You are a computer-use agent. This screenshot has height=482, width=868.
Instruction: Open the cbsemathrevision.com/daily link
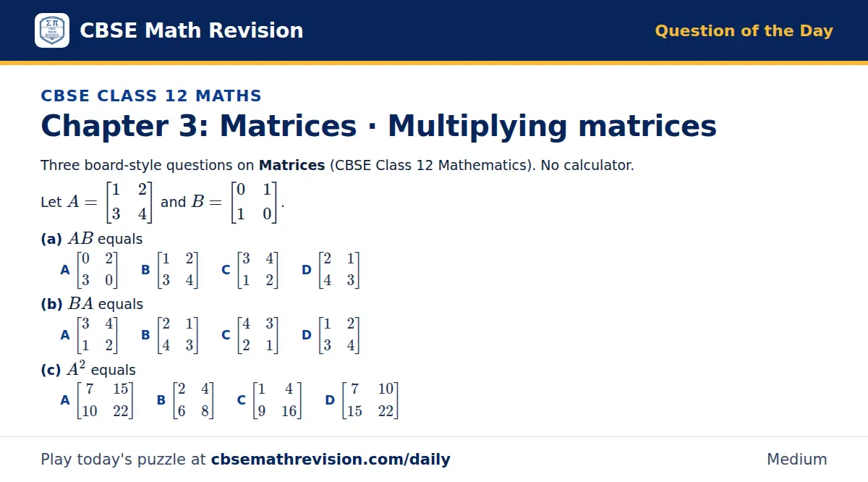pyautogui.click(x=331, y=459)
